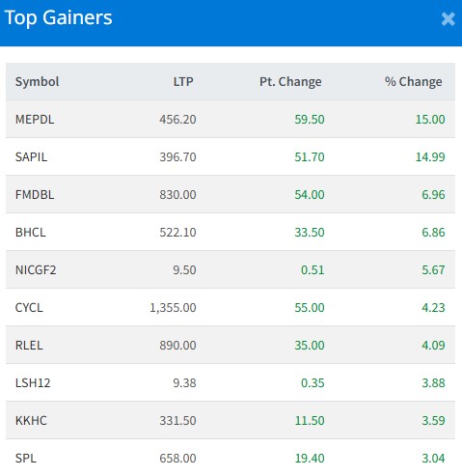This screenshot has height=476, width=462.
Task: Sort by Symbol column header
Action: coord(37,82)
